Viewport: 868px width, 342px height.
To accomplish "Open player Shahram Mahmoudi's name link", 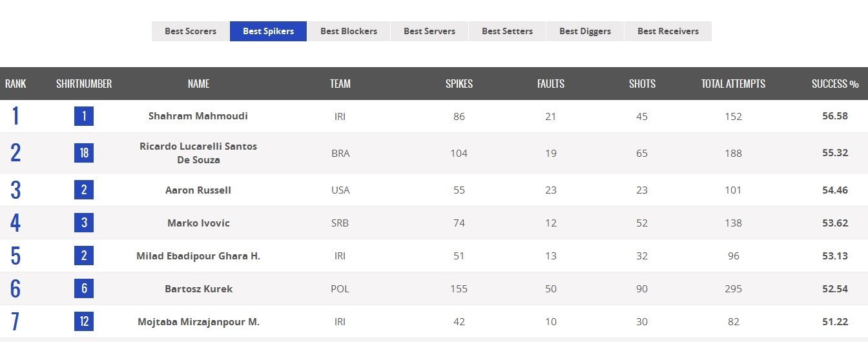I will [198, 116].
